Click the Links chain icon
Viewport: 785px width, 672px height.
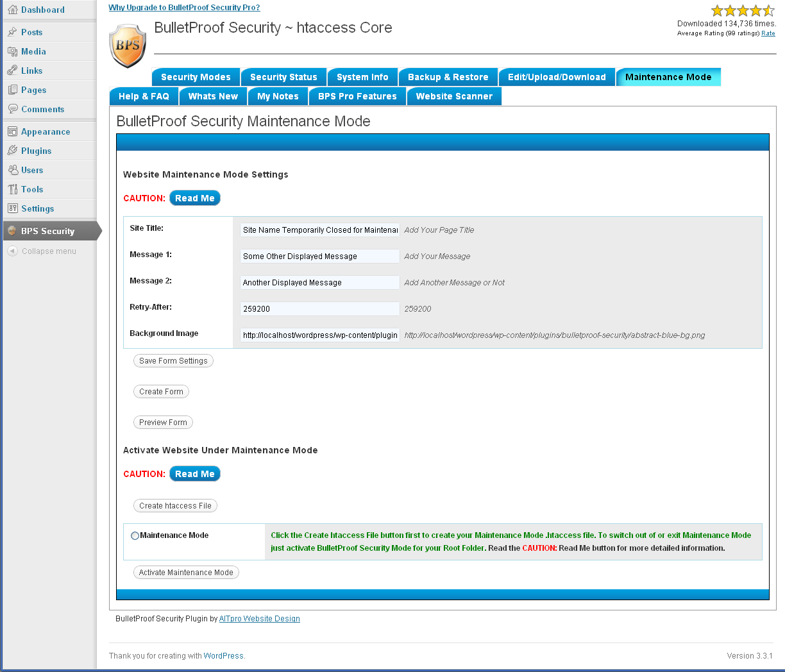point(13,71)
